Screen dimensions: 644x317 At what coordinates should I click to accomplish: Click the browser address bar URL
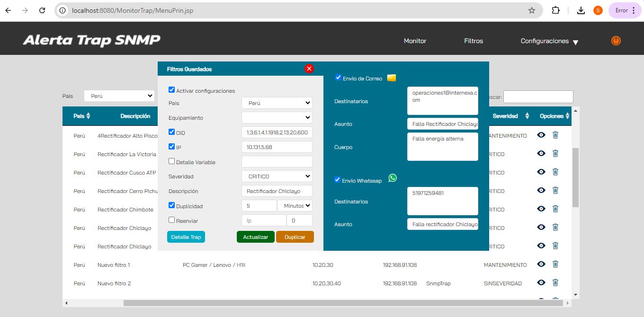coord(133,10)
